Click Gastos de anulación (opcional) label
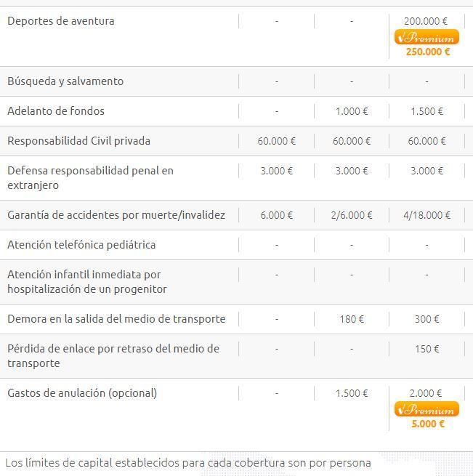This screenshot has height=476, width=473. click(x=82, y=393)
